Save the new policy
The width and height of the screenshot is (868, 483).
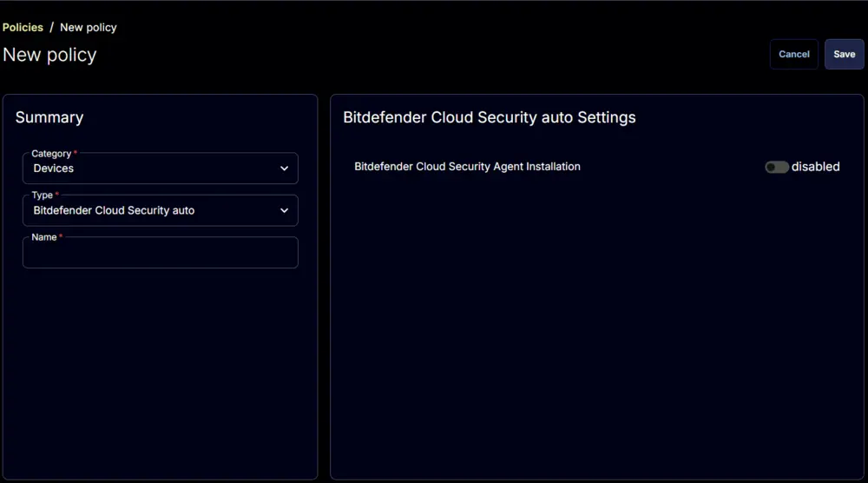click(845, 54)
